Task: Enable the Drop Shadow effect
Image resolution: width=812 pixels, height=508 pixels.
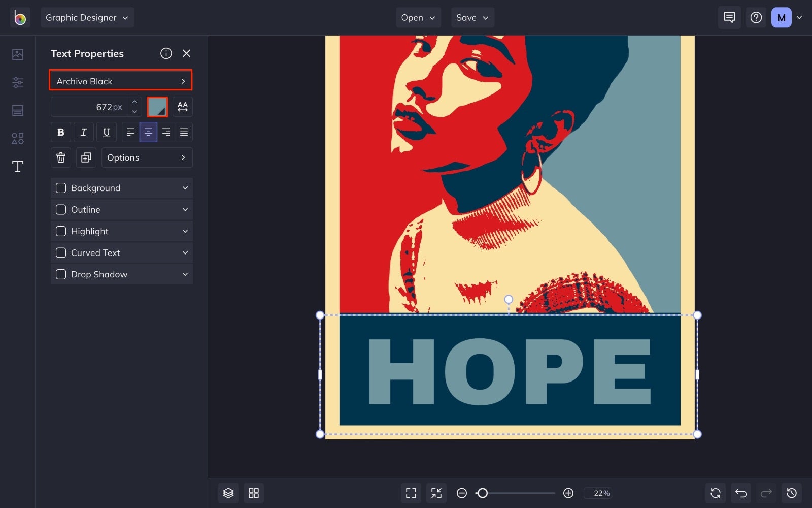Action: click(x=60, y=274)
